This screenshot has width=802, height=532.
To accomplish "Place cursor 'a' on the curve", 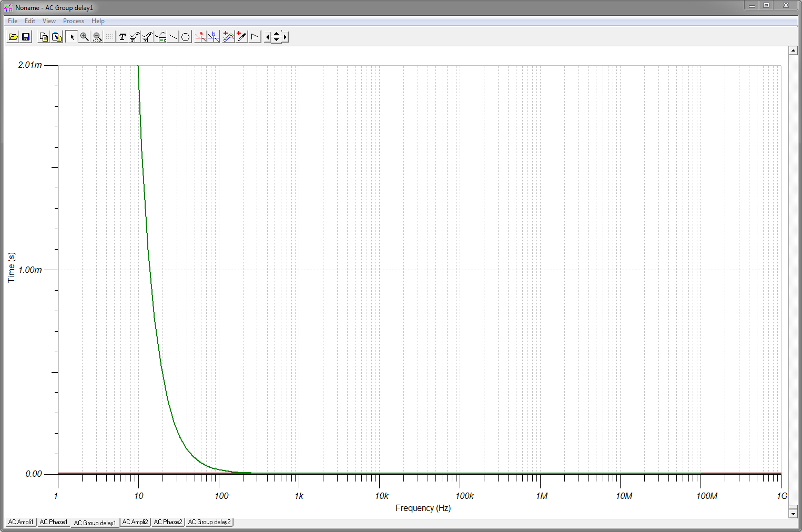I will pos(200,37).
